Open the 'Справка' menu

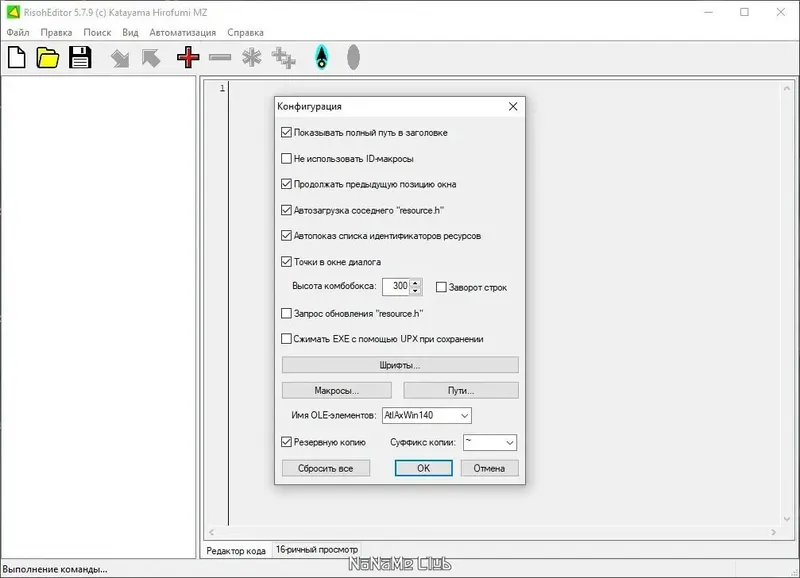click(x=243, y=32)
